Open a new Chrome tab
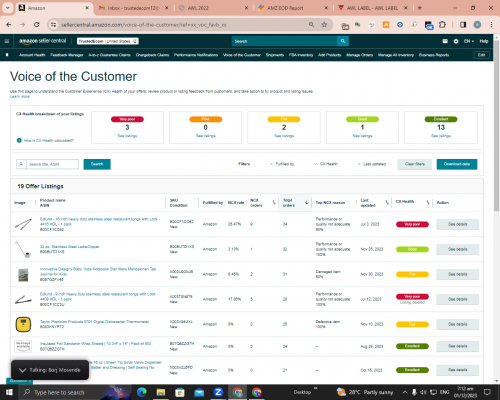This screenshot has width=500, height=400. [420, 8]
